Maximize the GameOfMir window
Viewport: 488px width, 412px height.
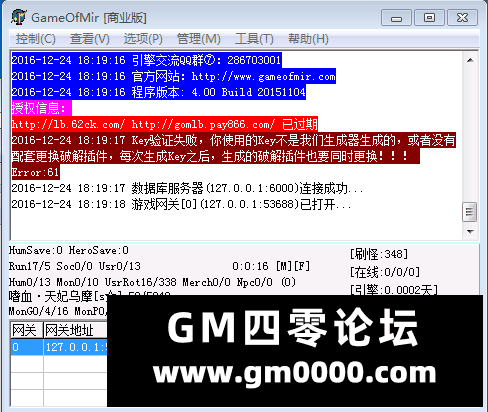[x=429, y=18]
